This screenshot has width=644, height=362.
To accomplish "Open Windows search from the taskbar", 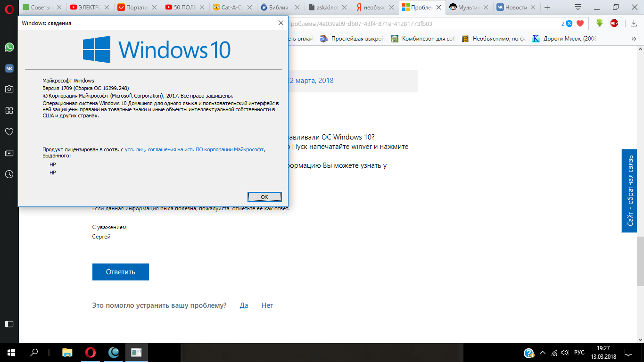I will click(x=34, y=352).
